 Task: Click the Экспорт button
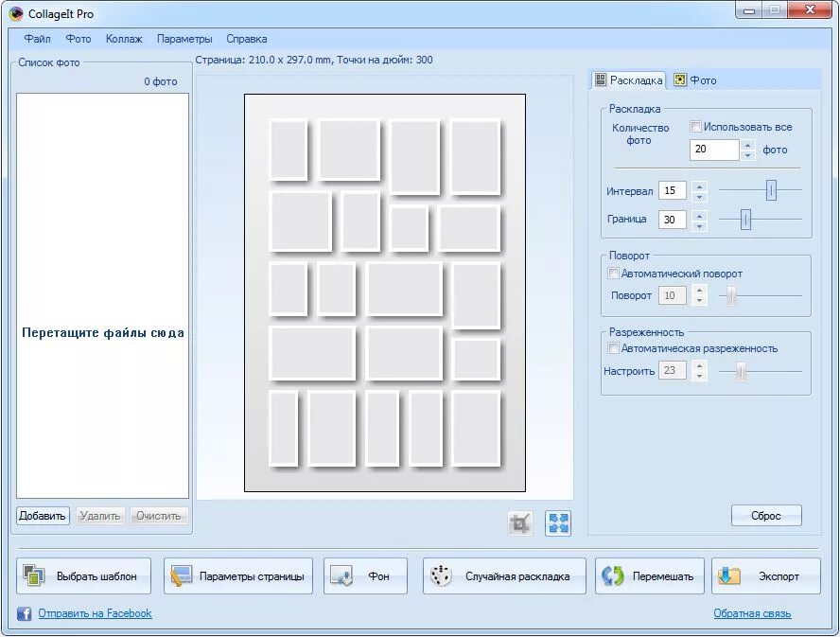point(766,575)
